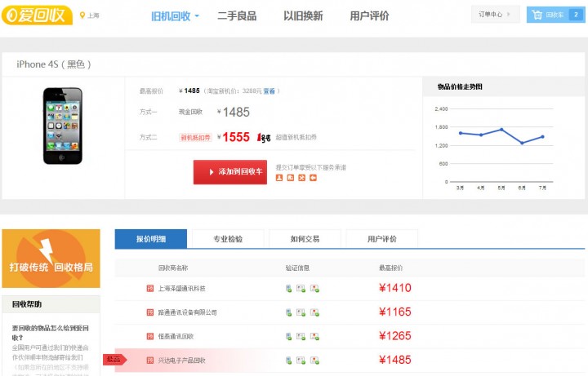
Task: Click the ¥1410 price quote
Action: 395,288
